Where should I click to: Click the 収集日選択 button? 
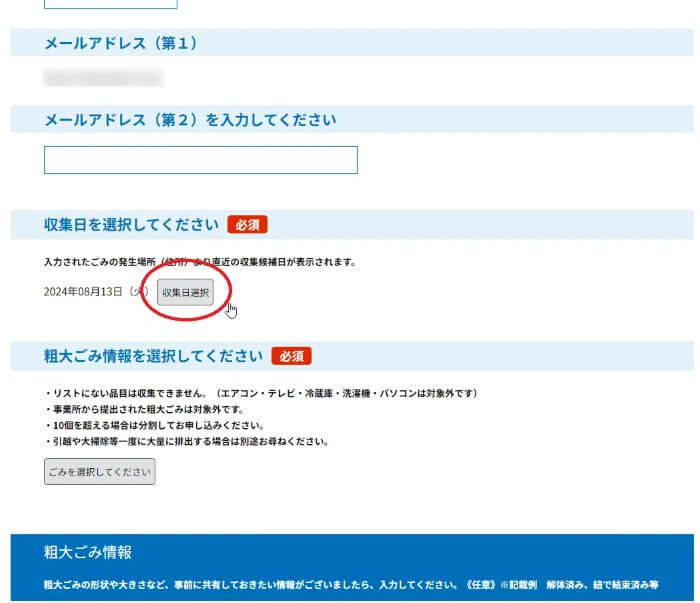185,293
